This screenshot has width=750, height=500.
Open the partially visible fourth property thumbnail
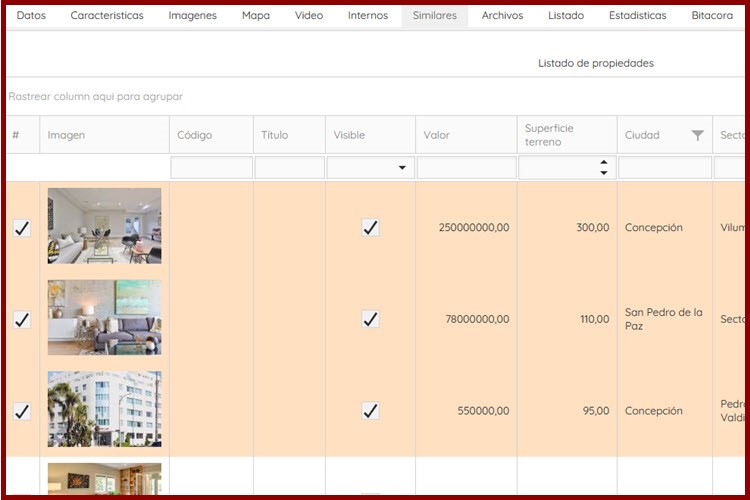point(104,479)
